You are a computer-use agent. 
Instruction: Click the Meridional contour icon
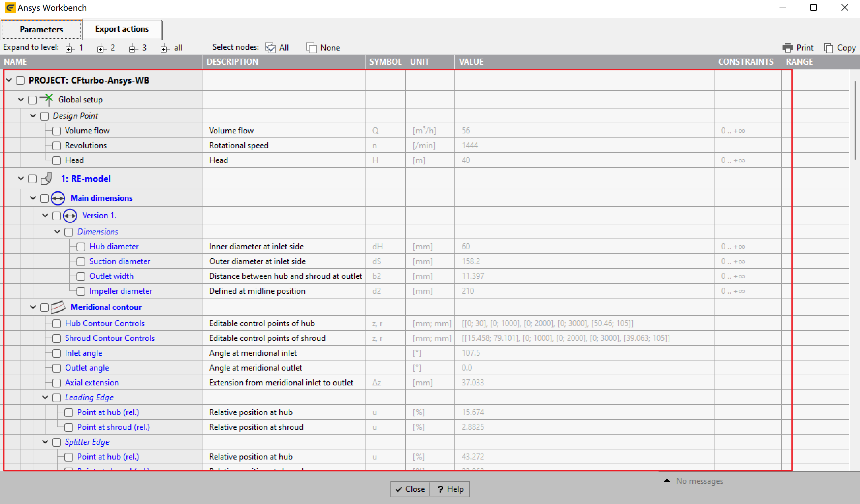58,307
